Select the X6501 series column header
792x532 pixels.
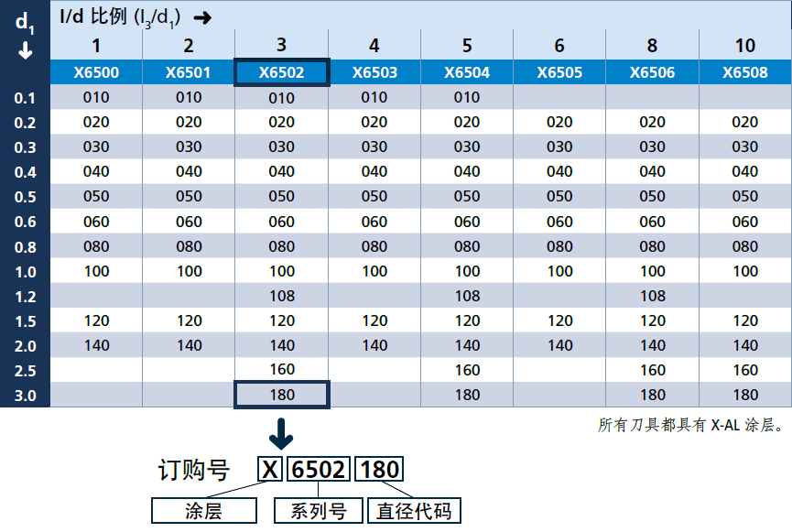tap(188, 72)
